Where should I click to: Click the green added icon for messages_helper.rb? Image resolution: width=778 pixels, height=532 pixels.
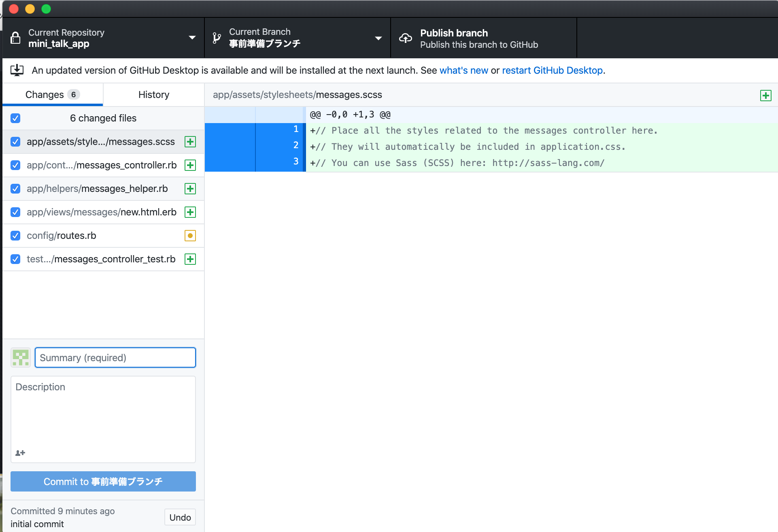190,189
